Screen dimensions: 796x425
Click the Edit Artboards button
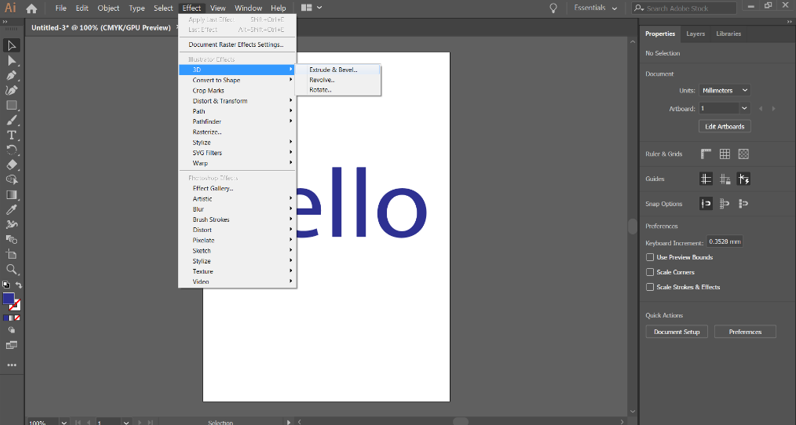724,126
